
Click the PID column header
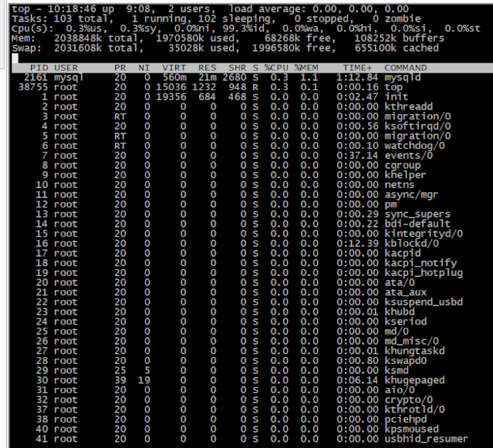pos(39,68)
